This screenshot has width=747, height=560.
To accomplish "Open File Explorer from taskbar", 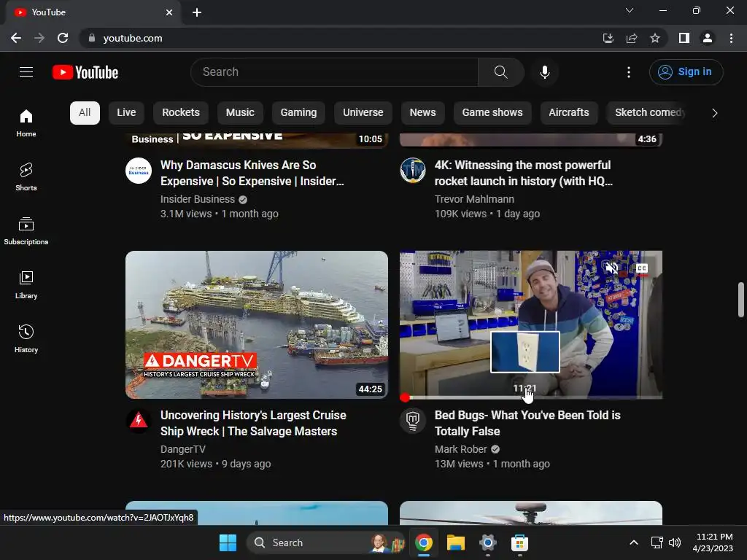I will pos(455,542).
